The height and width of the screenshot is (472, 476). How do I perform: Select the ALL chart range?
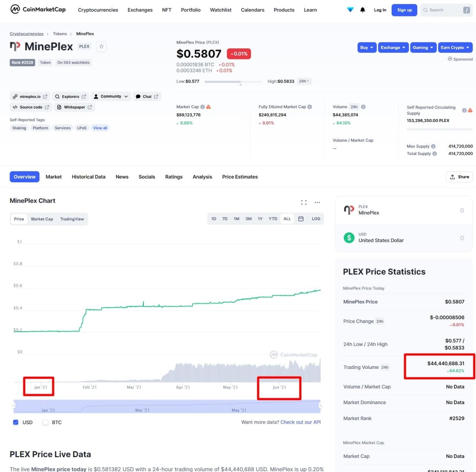click(x=287, y=219)
